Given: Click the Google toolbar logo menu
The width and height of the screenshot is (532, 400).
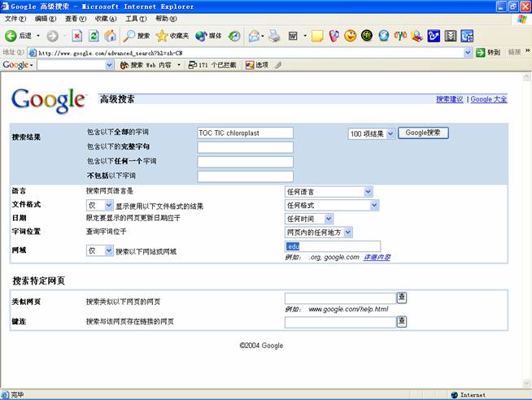Looking at the screenshot, I should (x=18, y=65).
